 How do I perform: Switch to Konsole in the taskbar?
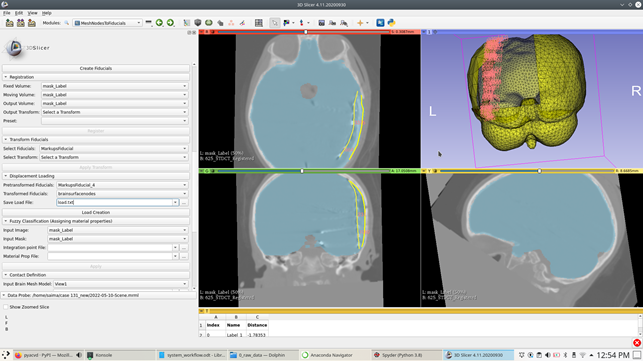click(120, 355)
